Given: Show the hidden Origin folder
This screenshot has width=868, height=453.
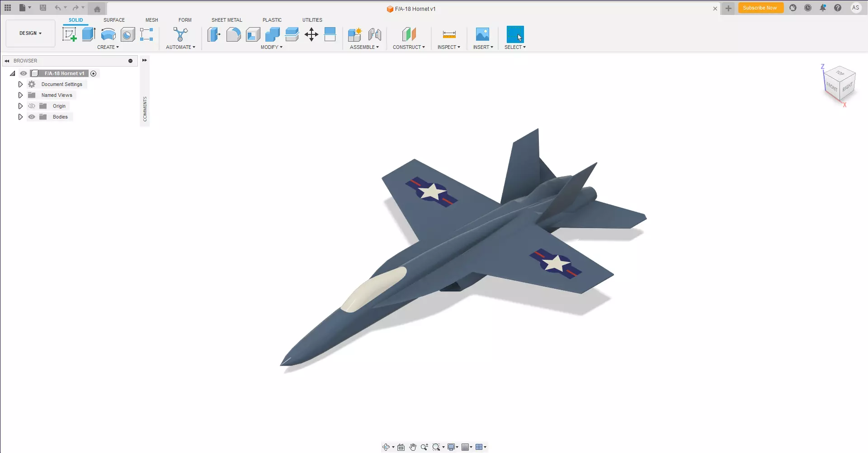Looking at the screenshot, I should coord(32,106).
